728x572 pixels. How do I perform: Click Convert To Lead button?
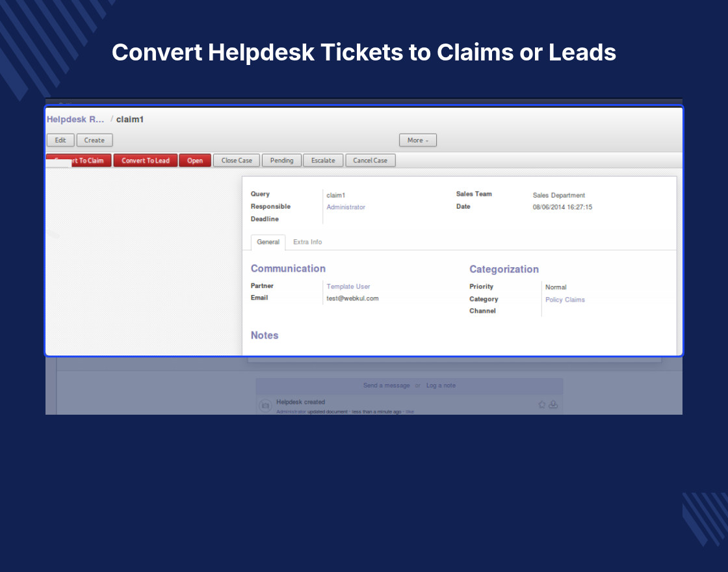pyautogui.click(x=146, y=161)
